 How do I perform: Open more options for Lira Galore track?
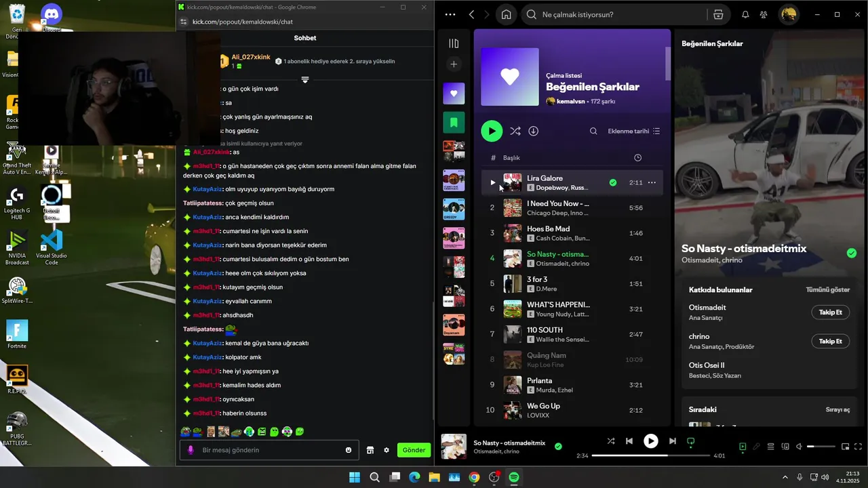coord(652,182)
